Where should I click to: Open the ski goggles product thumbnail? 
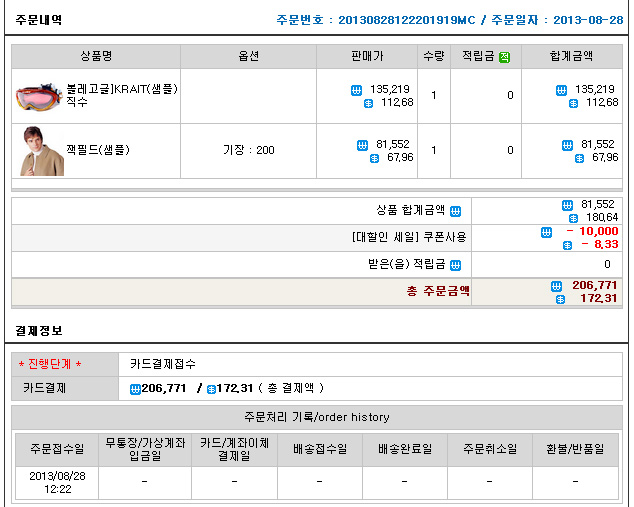[x=40, y=96]
